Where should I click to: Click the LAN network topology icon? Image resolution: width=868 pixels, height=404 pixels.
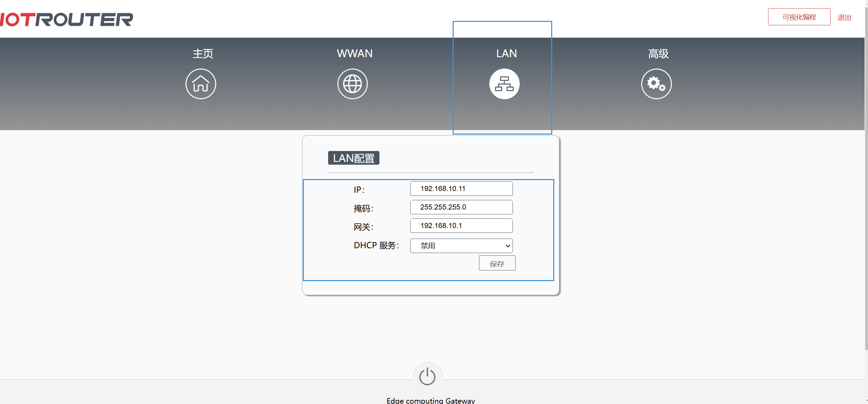[x=504, y=84]
